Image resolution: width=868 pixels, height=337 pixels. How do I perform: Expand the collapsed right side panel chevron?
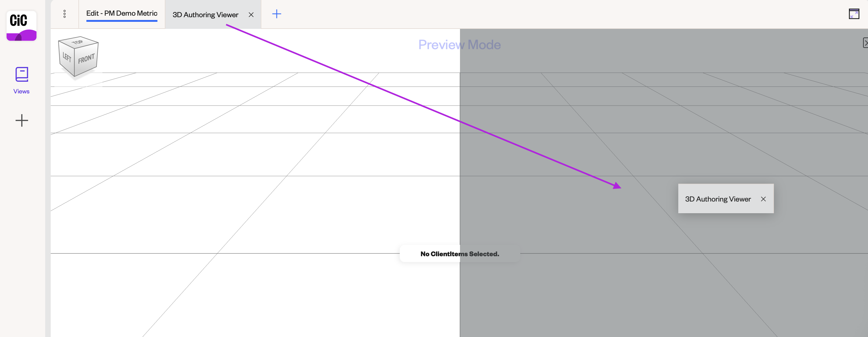tap(865, 43)
